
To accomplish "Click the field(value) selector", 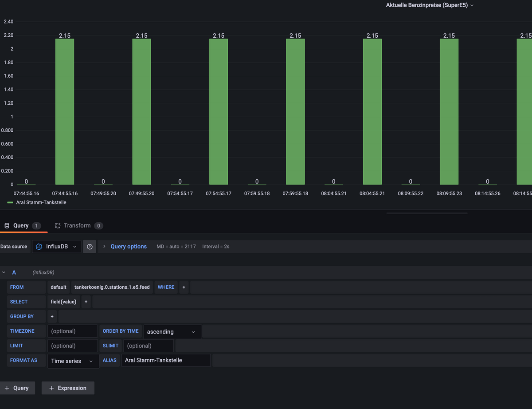I will [x=63, y=302].
